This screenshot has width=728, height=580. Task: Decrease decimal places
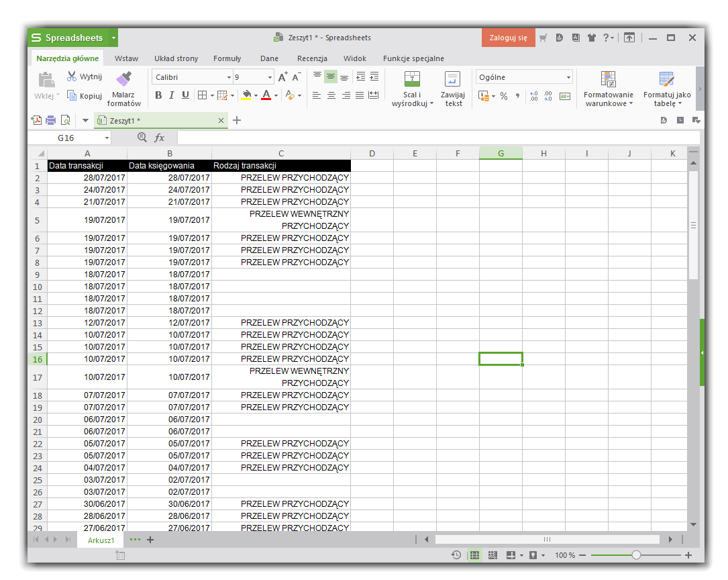[548, 96]
